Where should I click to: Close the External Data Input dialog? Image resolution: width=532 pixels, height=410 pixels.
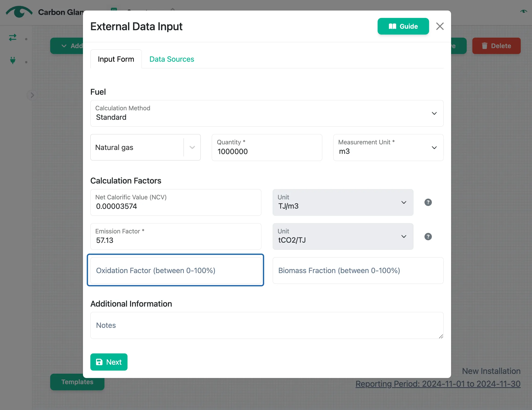tap(440, 26)
